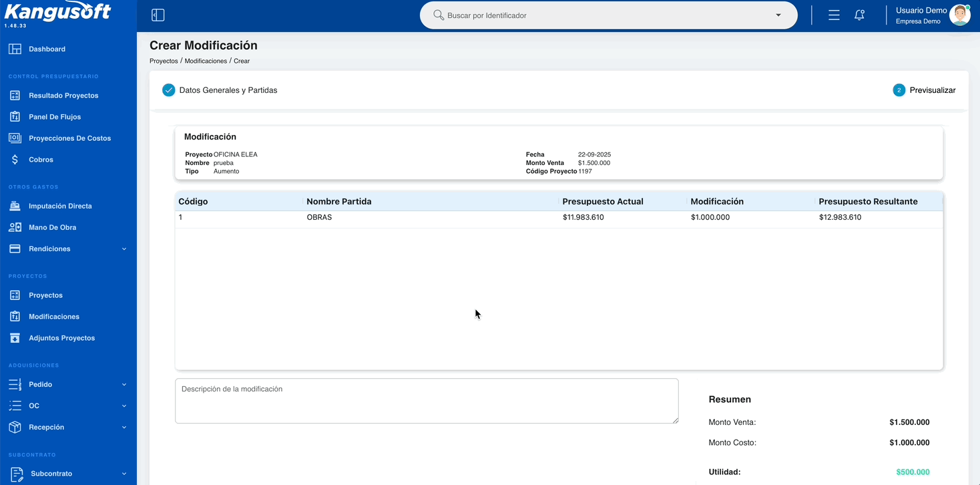
Task: Click the Monto Venta $1.500.000 summary value
Action: 909,422
